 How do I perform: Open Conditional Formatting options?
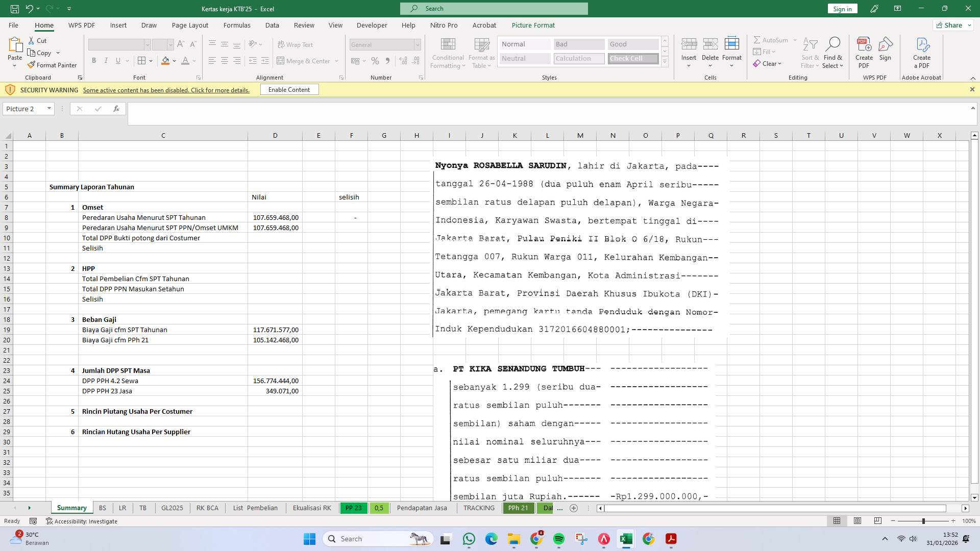448,53
